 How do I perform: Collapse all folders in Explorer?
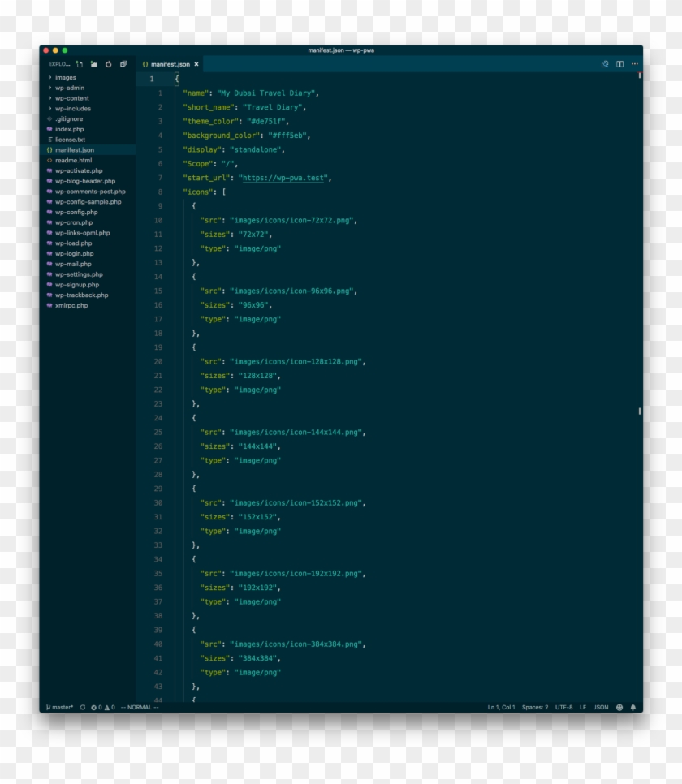(x=123, y=64)
